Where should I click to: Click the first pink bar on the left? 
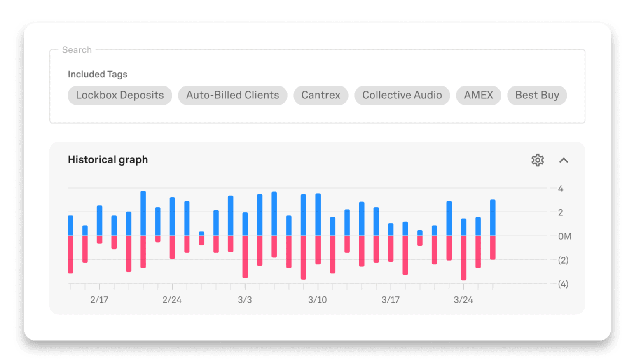coord(70,254)
